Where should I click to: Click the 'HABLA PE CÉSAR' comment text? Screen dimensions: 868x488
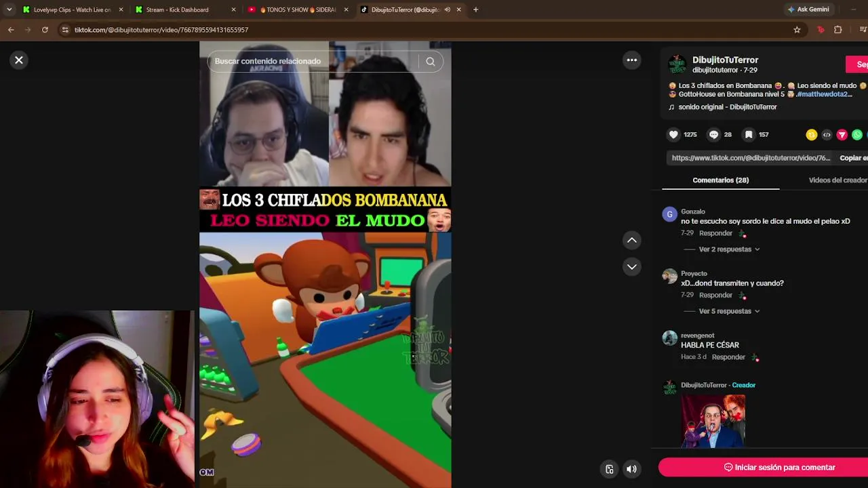(x=710, y=346)
